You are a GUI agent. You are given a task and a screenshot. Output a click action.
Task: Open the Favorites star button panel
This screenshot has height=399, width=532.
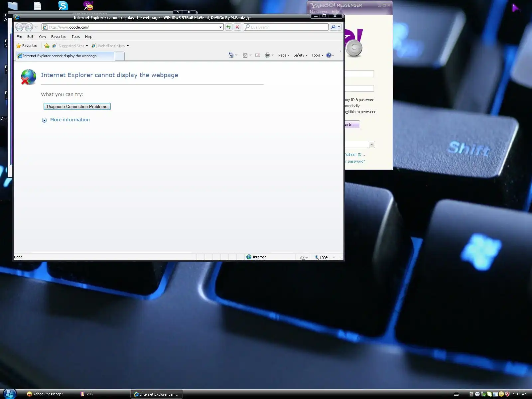(27, 46)
